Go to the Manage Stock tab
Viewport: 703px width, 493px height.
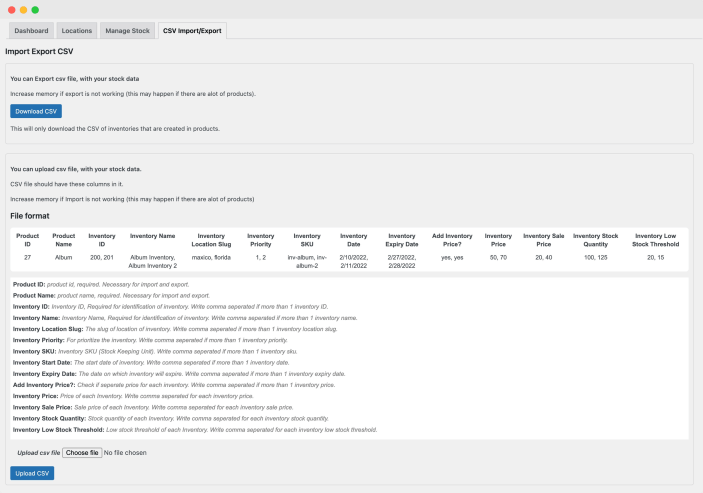pos(127,31)
